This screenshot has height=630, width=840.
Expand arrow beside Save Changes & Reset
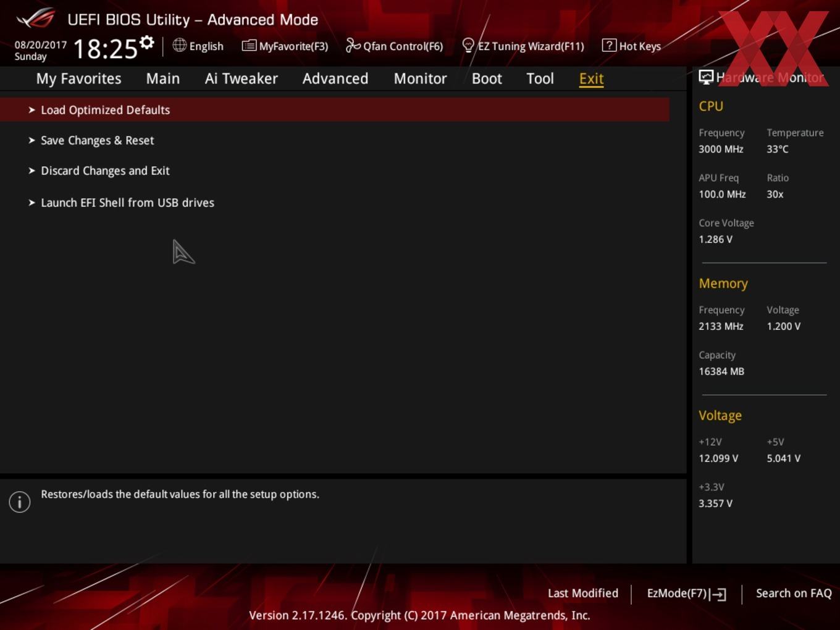[x=31, y=140]
